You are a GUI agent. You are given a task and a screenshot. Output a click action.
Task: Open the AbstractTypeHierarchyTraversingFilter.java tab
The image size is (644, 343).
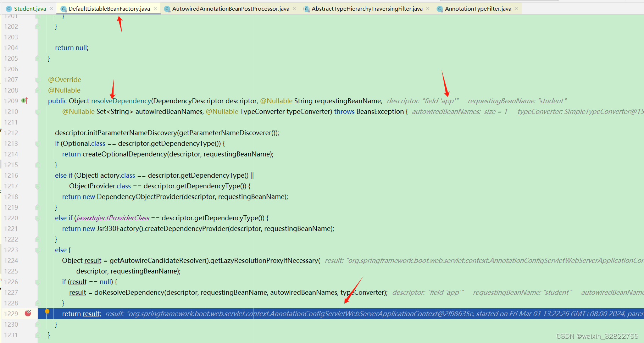coord(367,9)
